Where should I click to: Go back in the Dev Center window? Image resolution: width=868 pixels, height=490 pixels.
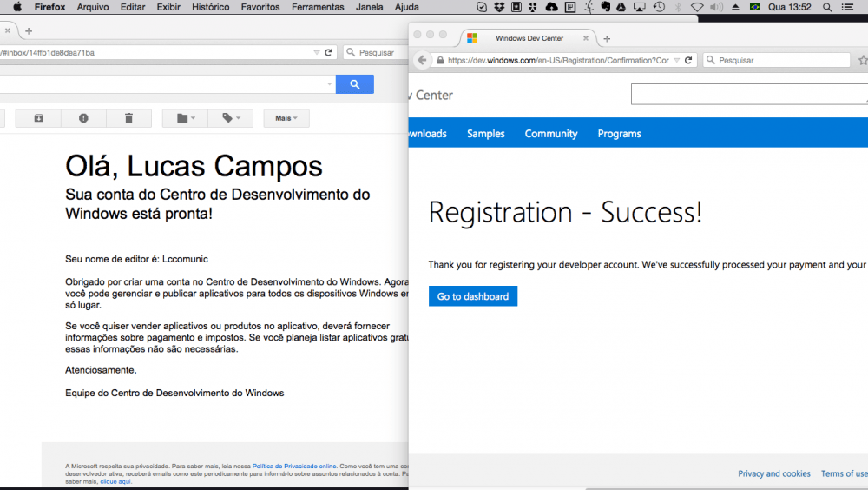[x=422, y=60]
